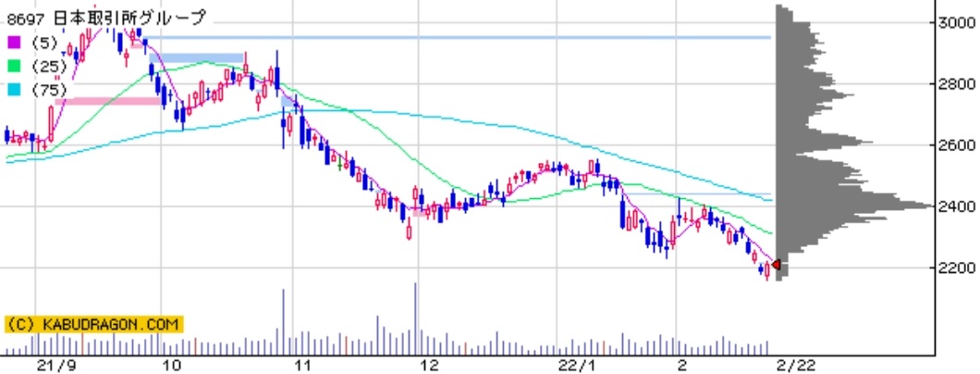Click the tallest volume-by-price bar at 2400
Screen dimensions: 980x374
853,206
